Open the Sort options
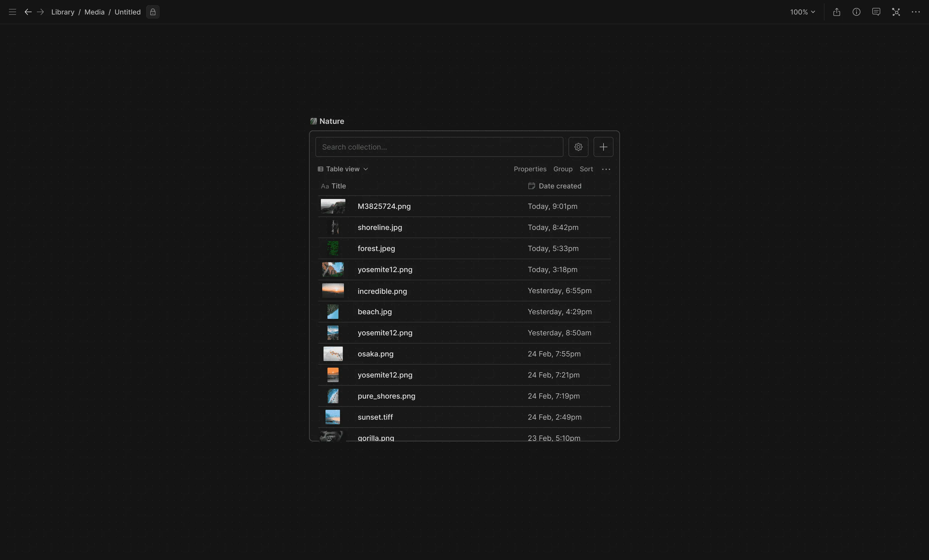Screen dimensions: 929x560 pyautogui.click(x=586, y=169)
